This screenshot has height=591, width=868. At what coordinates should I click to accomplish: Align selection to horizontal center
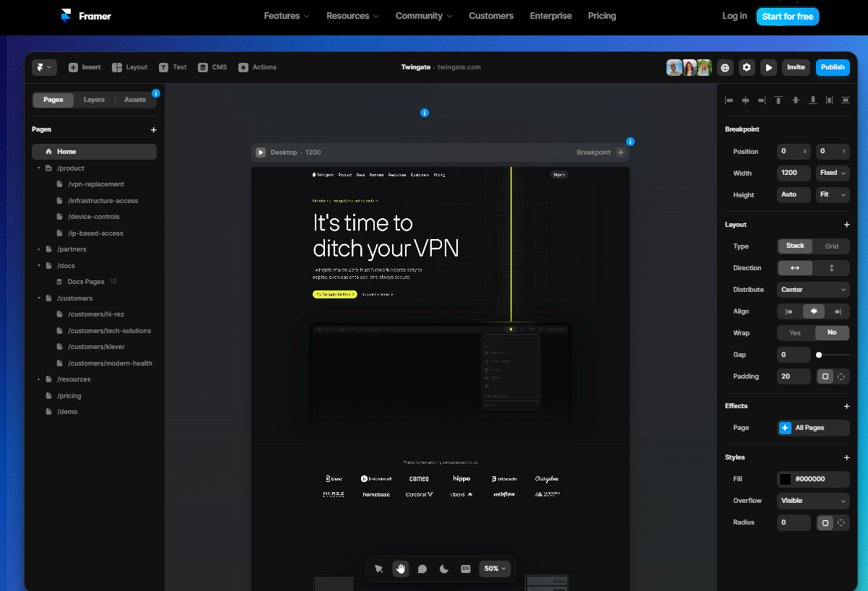tap(746, 100)
